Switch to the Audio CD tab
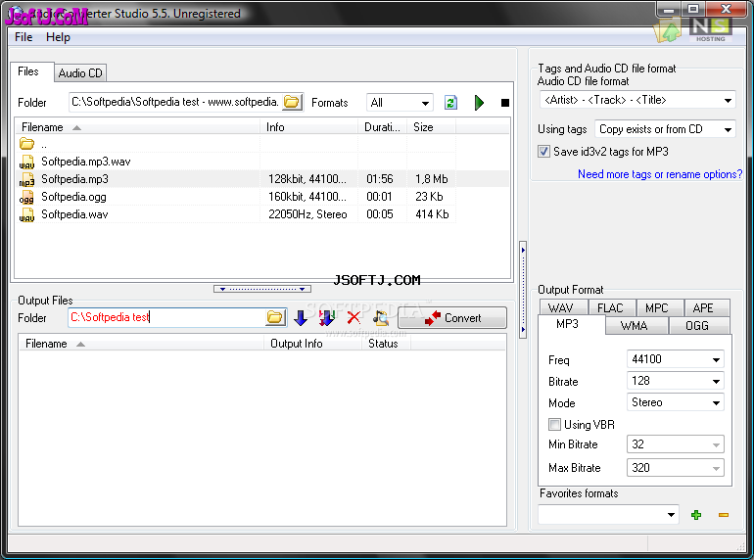 pyautogui.click(x=80, y=73)
